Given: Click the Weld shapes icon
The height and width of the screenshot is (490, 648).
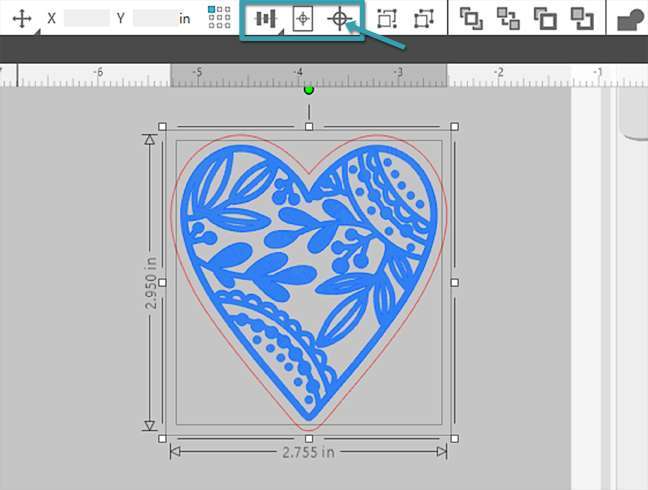Looking at the screenshot, I should [631, 20].
